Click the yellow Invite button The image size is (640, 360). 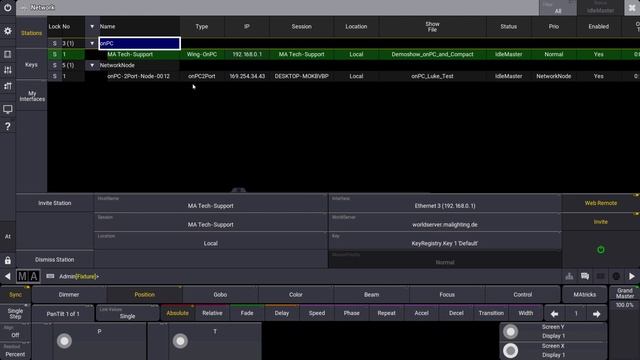coord(600,222)
